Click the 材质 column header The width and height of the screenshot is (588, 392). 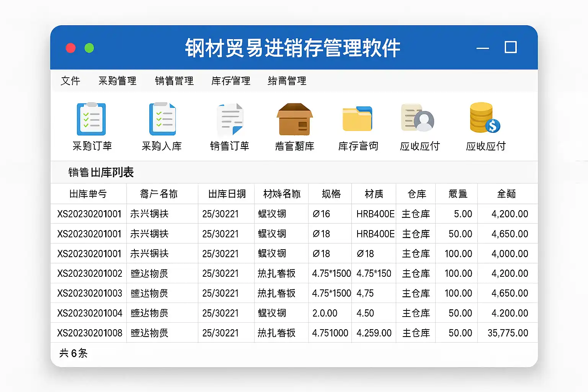click(374, 194)
